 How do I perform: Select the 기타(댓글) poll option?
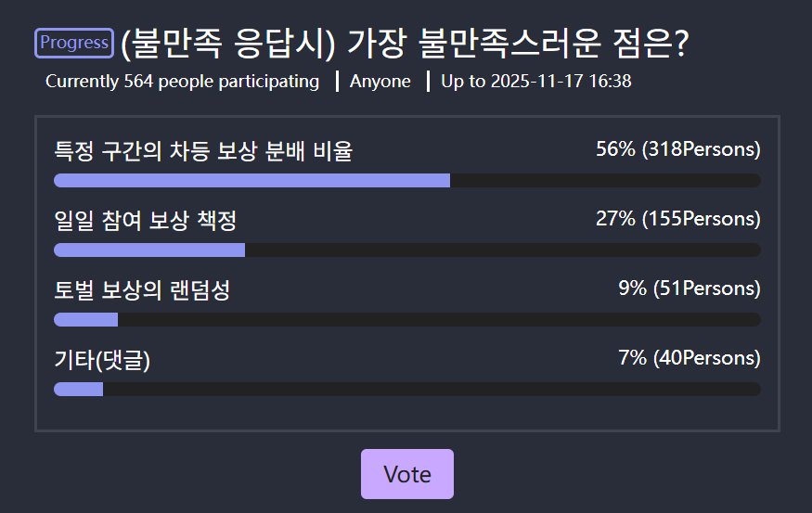pos(102,359)
